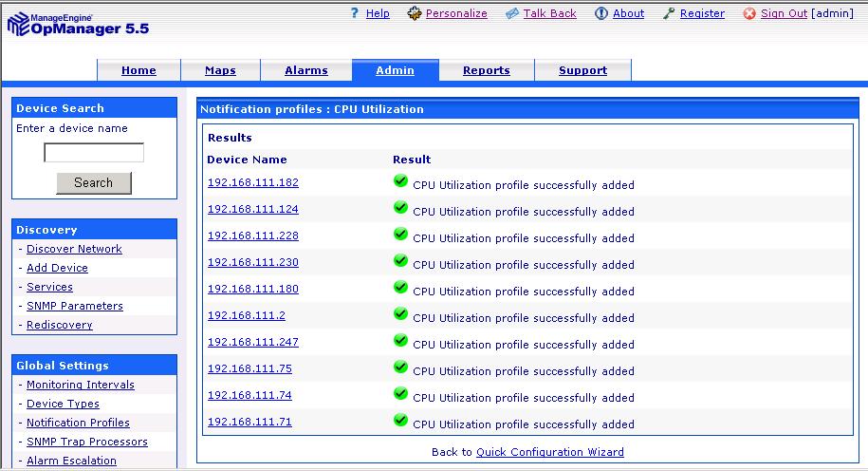Viewport: 868px width, 471px height.
Task: Switch to the Maps tab
Action: (220, 70)
